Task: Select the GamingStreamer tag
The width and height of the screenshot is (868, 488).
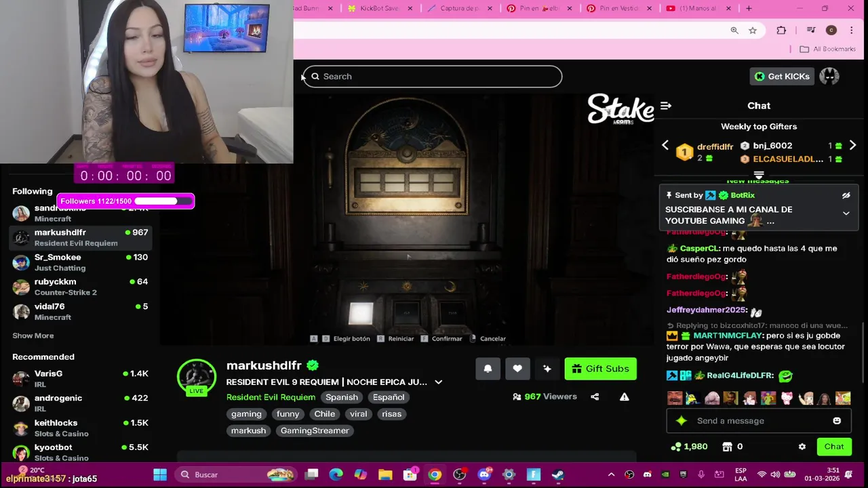Action: [315, 430]
